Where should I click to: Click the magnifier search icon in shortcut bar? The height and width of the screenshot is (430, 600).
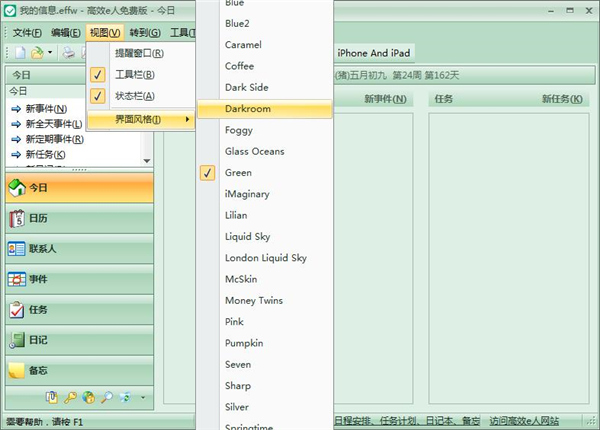point(106,398)
